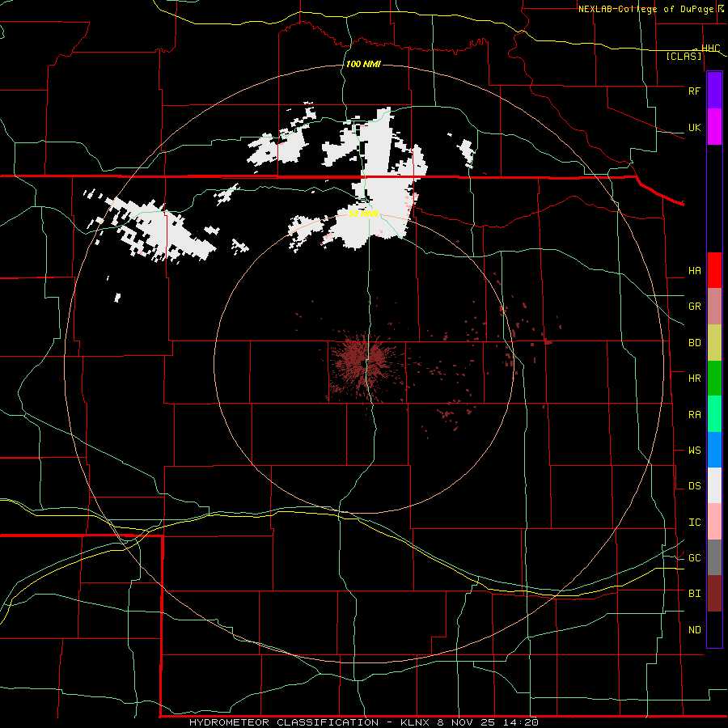Click the 50 NMI range ring label
Viewport: 728px width, 728px height.
click(363, 214)
